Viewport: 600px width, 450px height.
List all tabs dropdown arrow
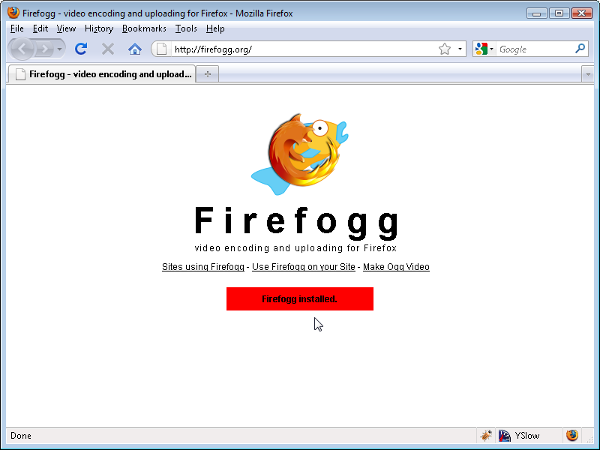(588, 74)
